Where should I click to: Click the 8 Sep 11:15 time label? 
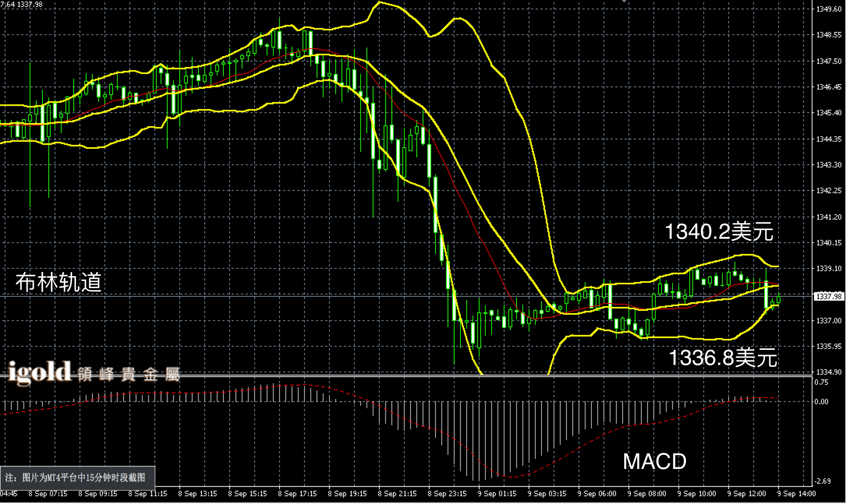point(147,494)
